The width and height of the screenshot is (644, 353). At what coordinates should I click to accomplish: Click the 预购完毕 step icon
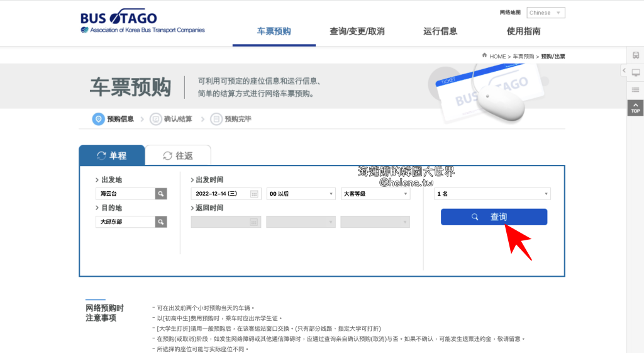coord(216,119)
